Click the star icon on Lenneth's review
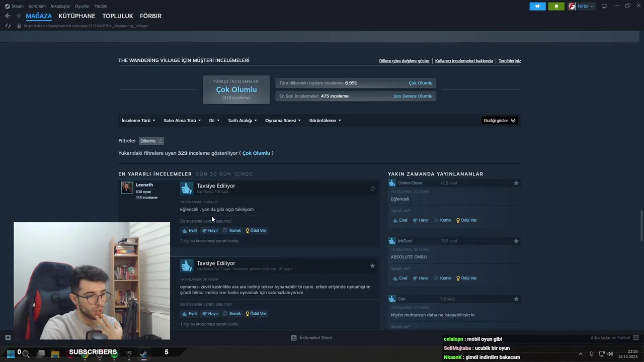This screenshot has height=362, width=644. point(372,189)
